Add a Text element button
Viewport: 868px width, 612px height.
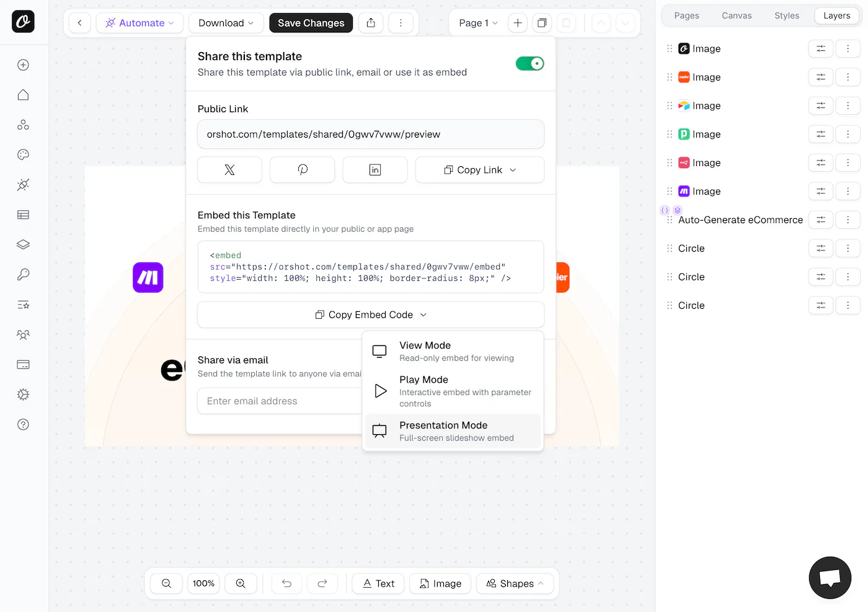[378, 583]
